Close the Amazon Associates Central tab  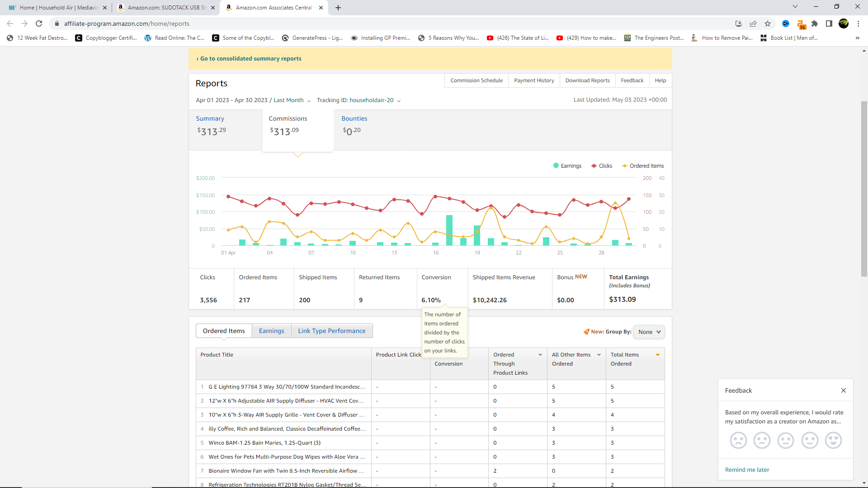click(321, 8)
